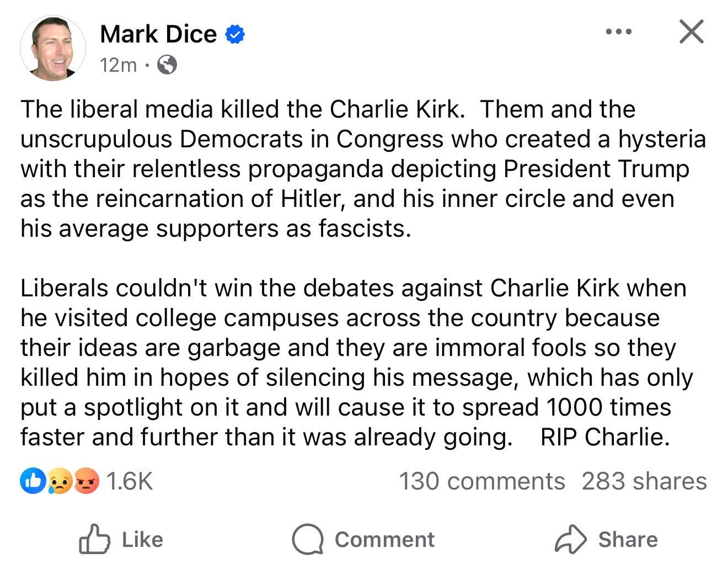Click the public globe privacy icon
The image size is (728, 569).
[x=167, y=65]
